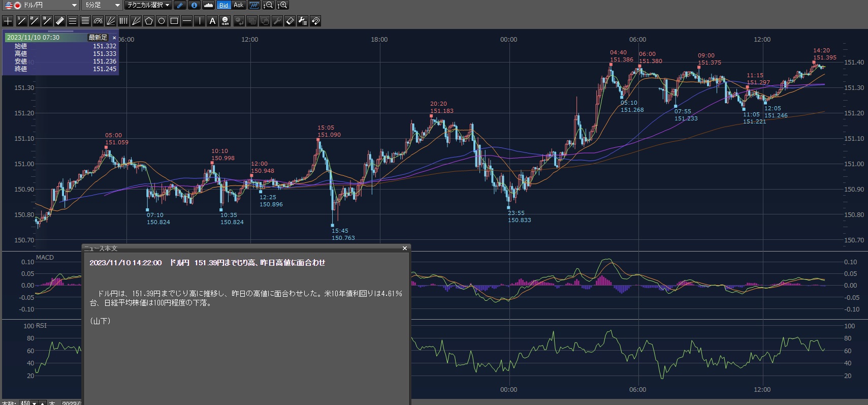Pick the rectangle drawing tool
Image resolution: width=868 pixels, height=405 pixels.
pyautogui.click(x=174, y=21)
